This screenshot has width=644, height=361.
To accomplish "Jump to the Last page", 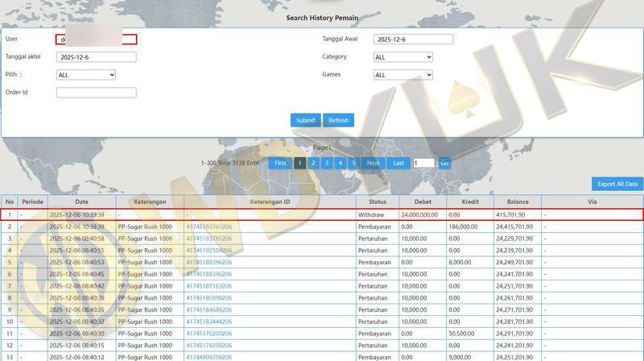I will coord(398,163).
